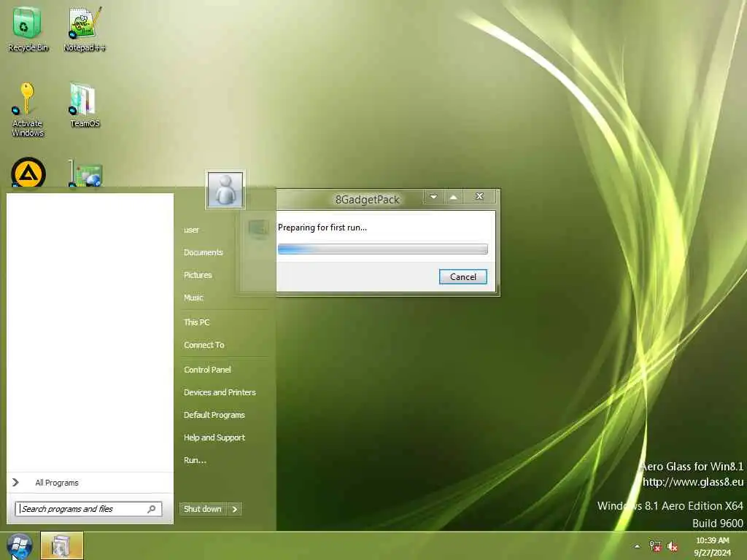The image size is (747, 560).
Task: Select the circuit-board shortcut icon beside AIMP
Action: tap(85, 174)
